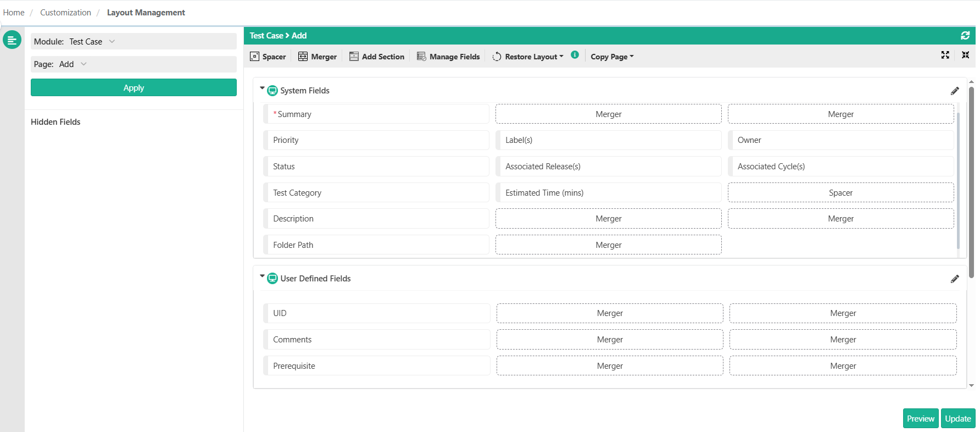Select the Associated Cycle(s) field
Image resolution: width=980 pixels, height=432 pixels.
841,167
